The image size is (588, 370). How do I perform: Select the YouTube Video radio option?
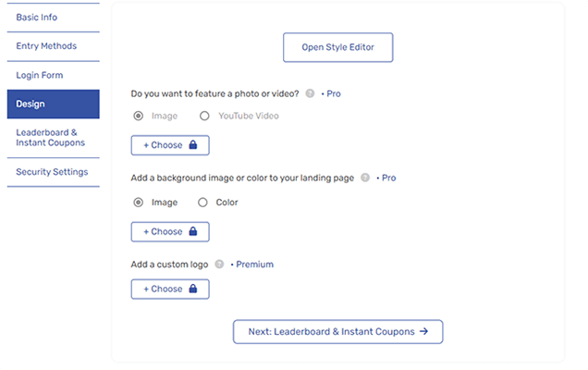[x=205, y=117]
